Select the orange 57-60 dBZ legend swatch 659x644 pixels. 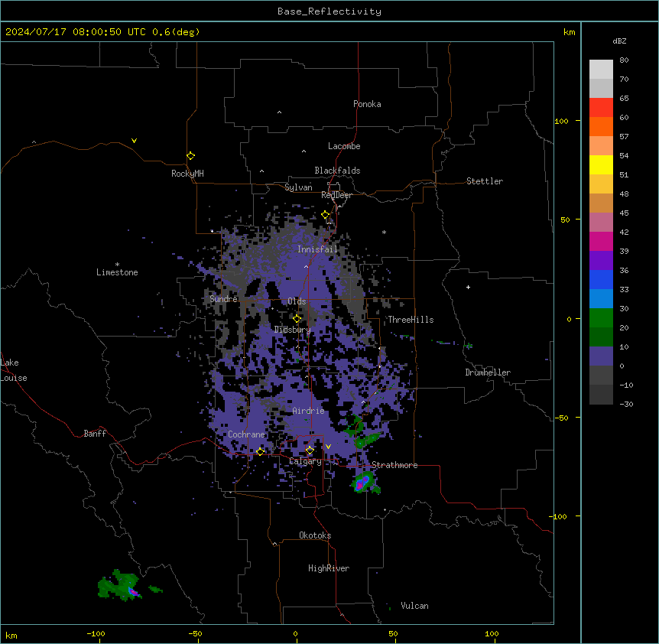(x=601, y=126)
